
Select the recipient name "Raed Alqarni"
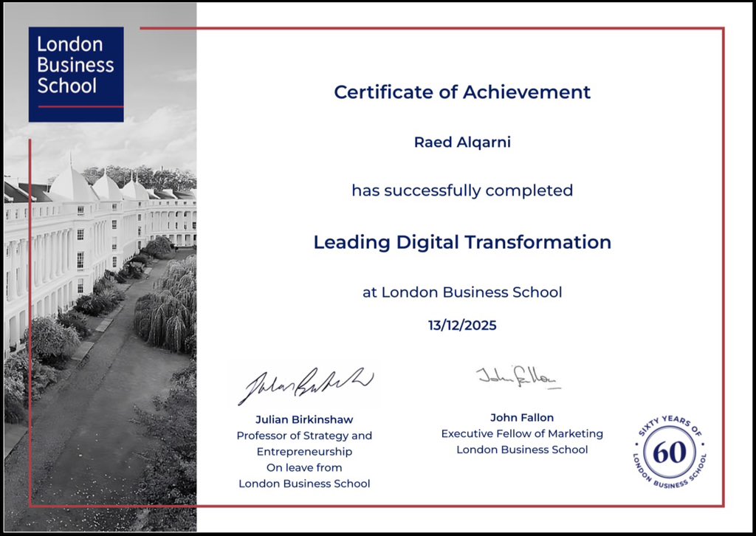point(462,142)
